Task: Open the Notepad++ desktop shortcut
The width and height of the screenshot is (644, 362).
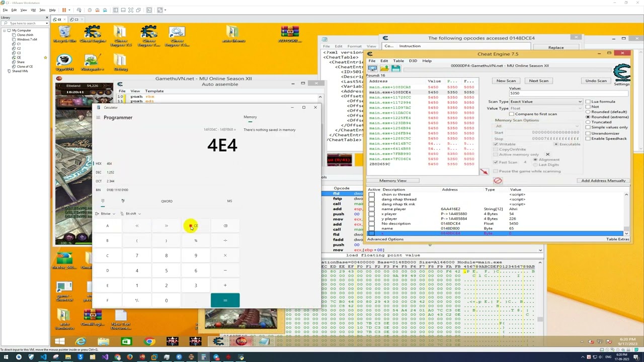Action: 92,62
